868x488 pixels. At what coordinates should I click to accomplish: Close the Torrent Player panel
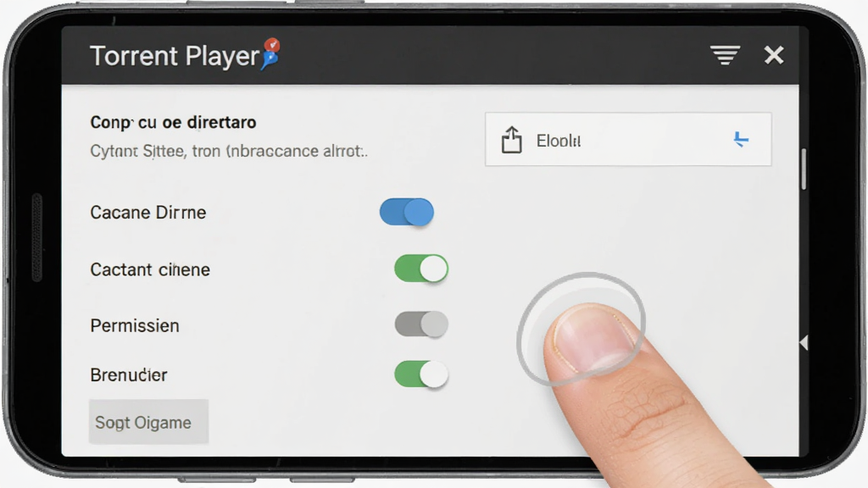click(x=774, y=55)
